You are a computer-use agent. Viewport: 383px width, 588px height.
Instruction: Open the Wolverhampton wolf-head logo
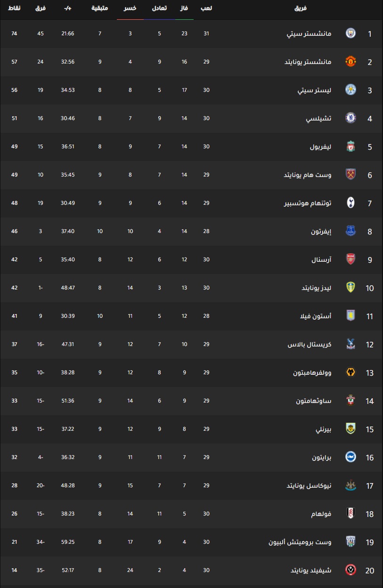click(350, 372)
